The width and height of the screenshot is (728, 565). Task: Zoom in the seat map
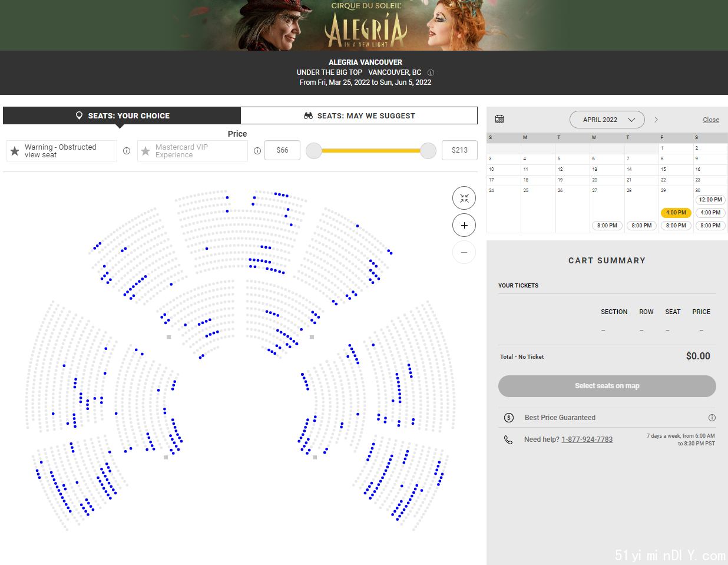coord(464,225)
